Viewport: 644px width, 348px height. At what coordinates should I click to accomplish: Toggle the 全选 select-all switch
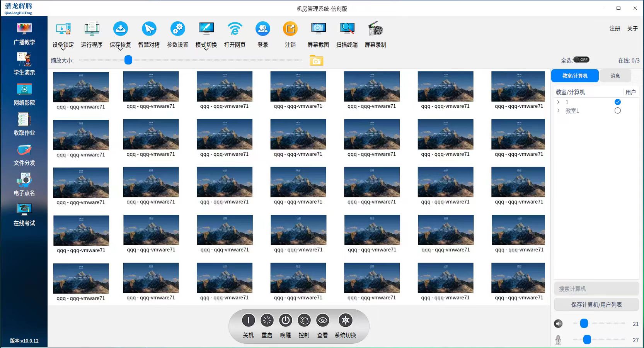581,59
